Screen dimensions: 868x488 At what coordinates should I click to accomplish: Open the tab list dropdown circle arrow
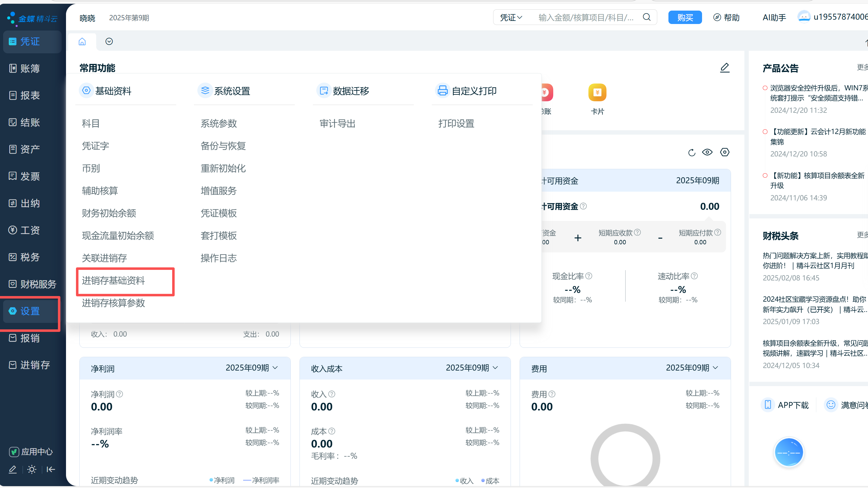(x=109, y=41)
